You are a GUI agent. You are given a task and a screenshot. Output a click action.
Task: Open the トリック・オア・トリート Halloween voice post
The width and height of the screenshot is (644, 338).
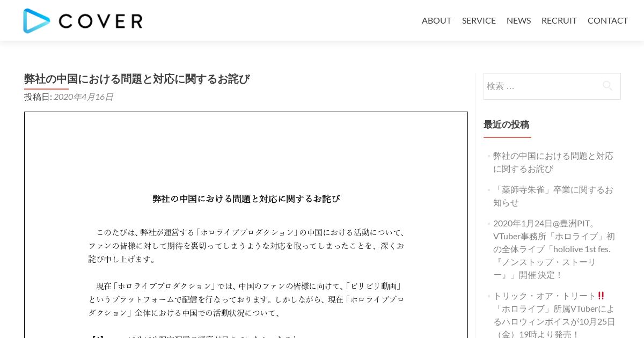point(554,315)
